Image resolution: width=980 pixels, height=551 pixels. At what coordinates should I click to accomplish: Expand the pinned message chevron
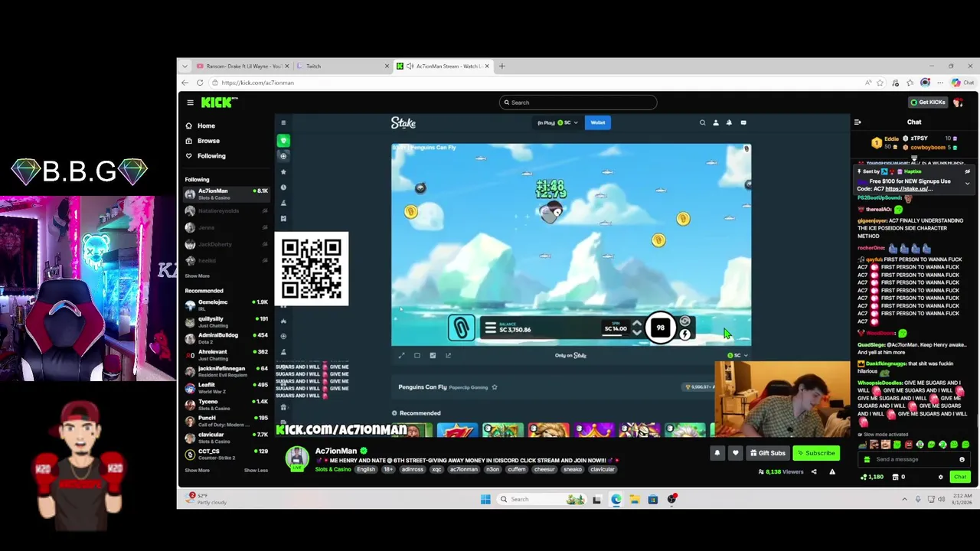tap(967, 184)
